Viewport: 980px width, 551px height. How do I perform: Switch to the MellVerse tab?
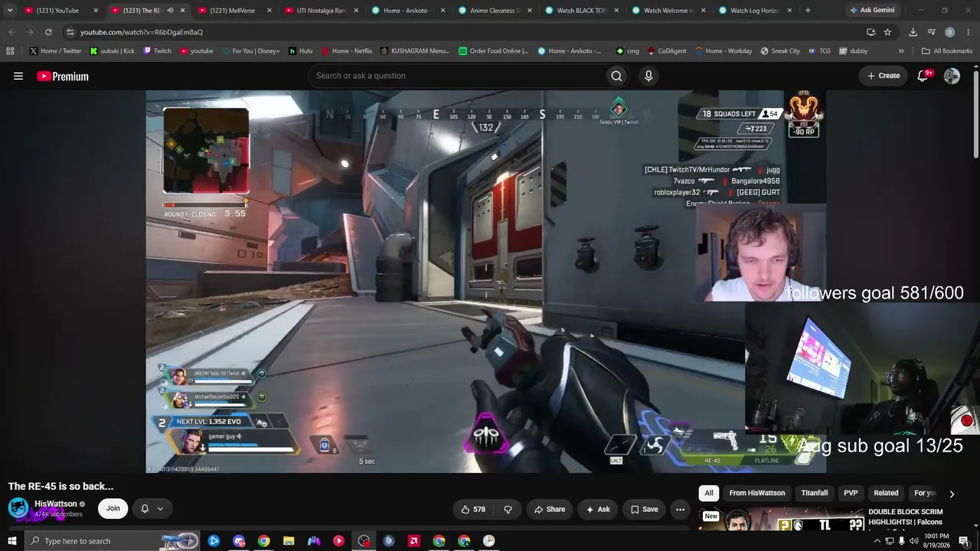click(x=234, y=11)
